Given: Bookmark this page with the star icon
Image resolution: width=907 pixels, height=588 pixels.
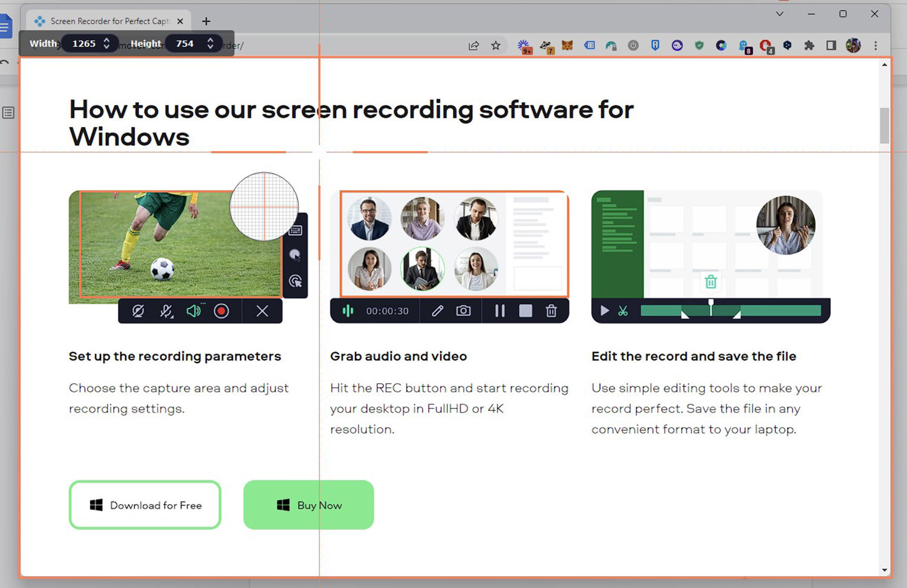Looking at the screenshot, I should [x=496, y=45].
